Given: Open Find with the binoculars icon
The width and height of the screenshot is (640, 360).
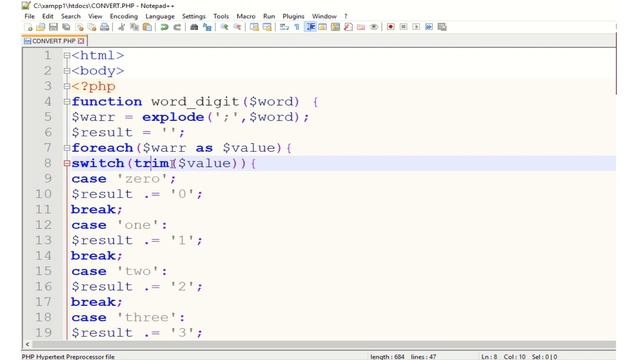Looking at the screenshot, I should 194,27.
